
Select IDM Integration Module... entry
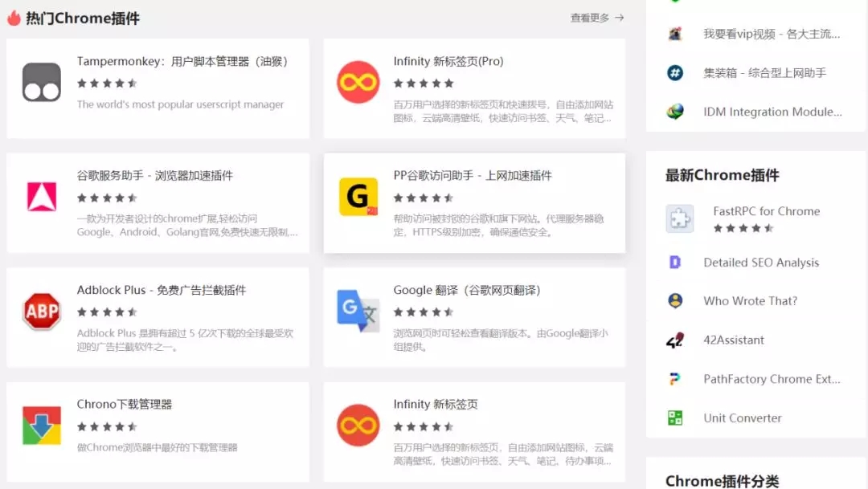pos(773,112)
